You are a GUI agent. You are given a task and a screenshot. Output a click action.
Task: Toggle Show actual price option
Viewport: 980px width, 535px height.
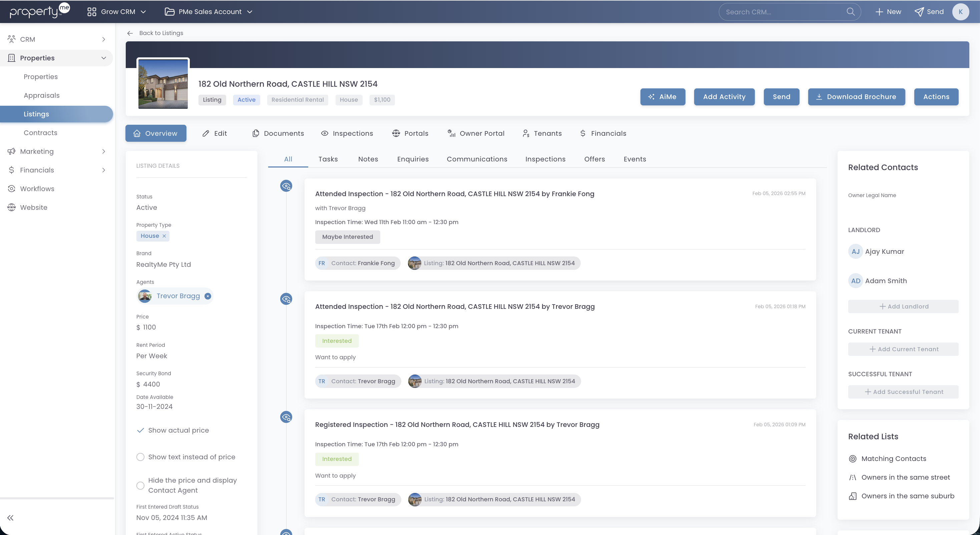tap(140, 430)
